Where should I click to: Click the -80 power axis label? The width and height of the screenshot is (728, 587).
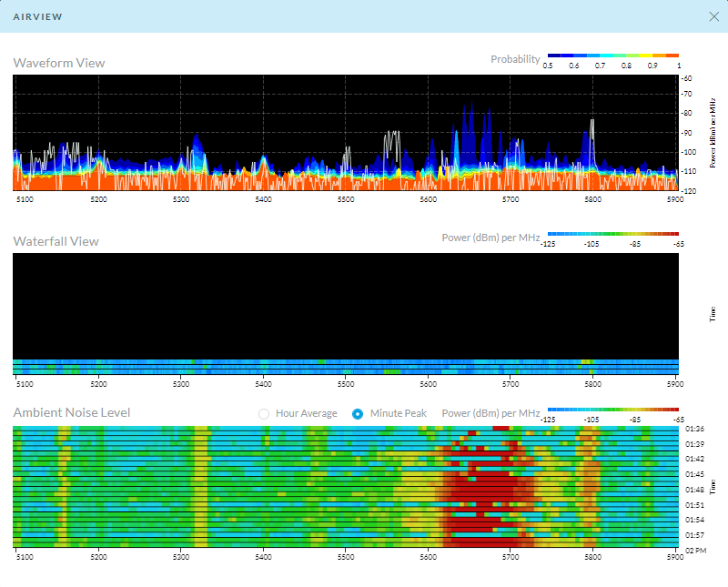(x=687, y=113)
